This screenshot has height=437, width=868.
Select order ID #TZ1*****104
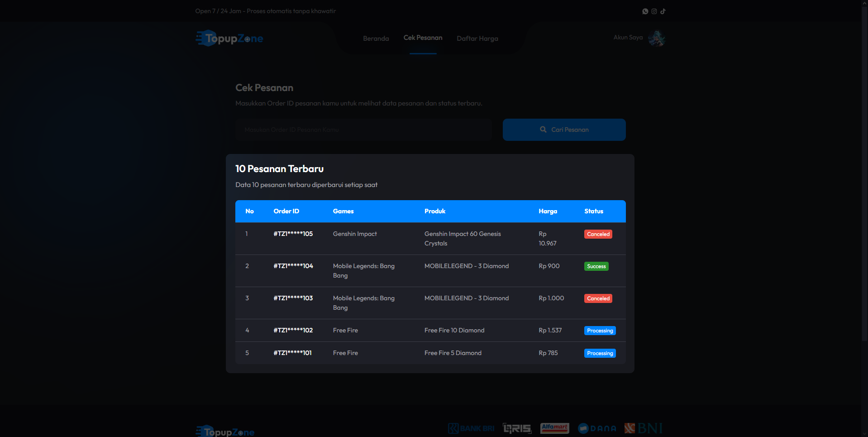click(x=293, y=266)
